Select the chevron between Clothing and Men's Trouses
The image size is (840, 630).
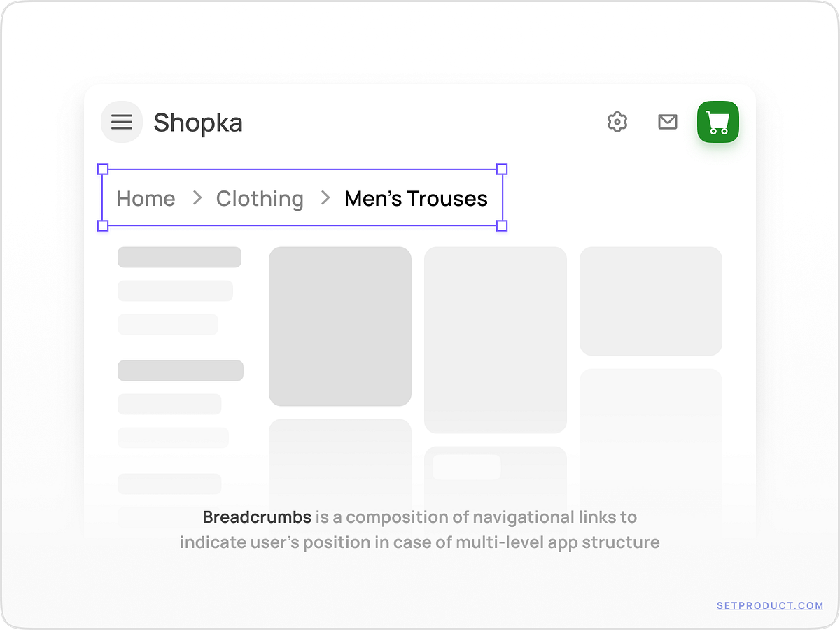pos(324,198)
